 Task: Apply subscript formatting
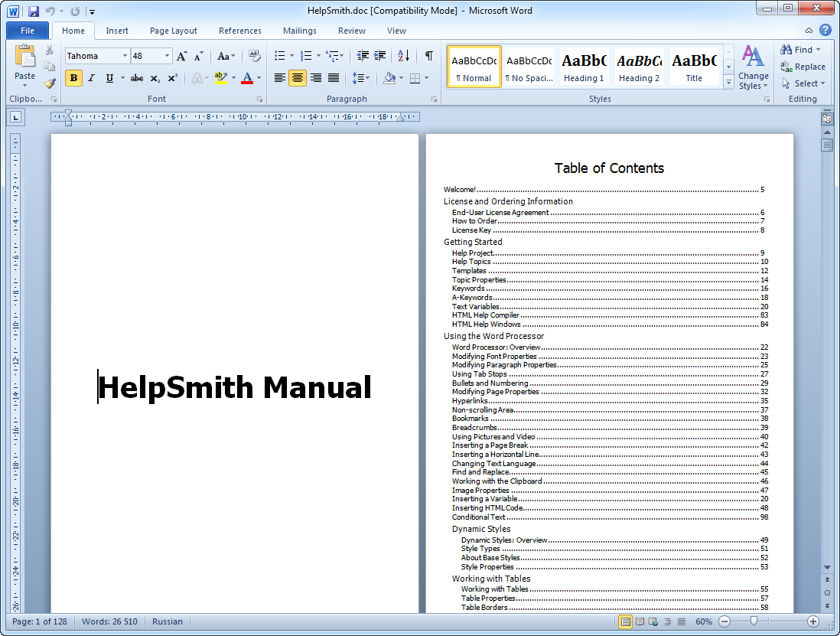pos(155,78)
